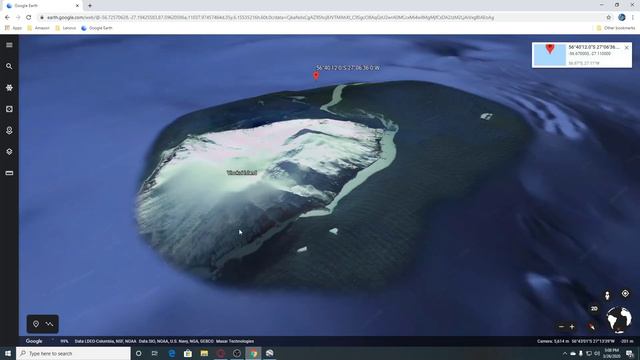Viewport: 640px width, 360px height.
Task: Zoom out with the minus button
Action: pos(561,327)
